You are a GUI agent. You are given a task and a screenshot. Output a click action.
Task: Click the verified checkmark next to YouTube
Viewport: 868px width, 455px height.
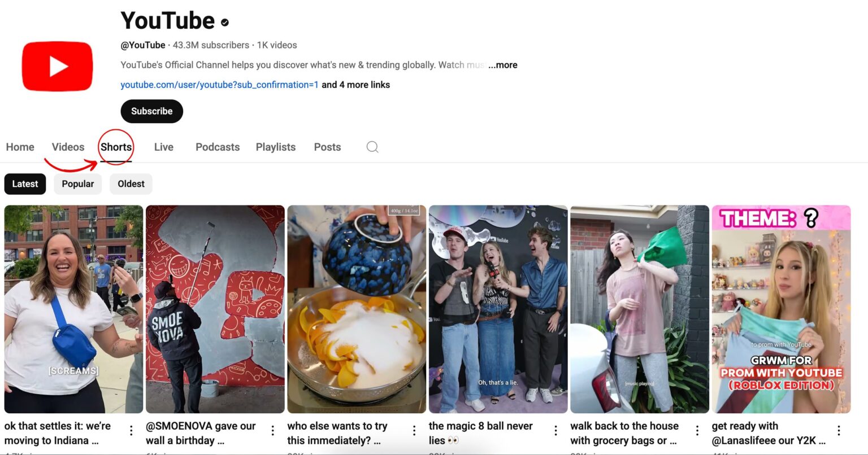(x=224, y=23)
